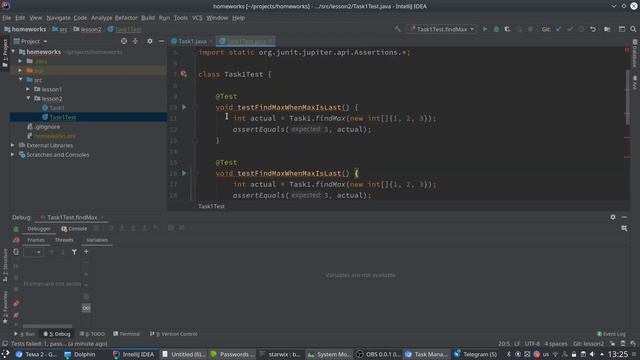Image resolution: width=640 pixels, height=360 pixels.
Task: Open the thread selector dropdown in Frames
Action: tap(33, 252)
